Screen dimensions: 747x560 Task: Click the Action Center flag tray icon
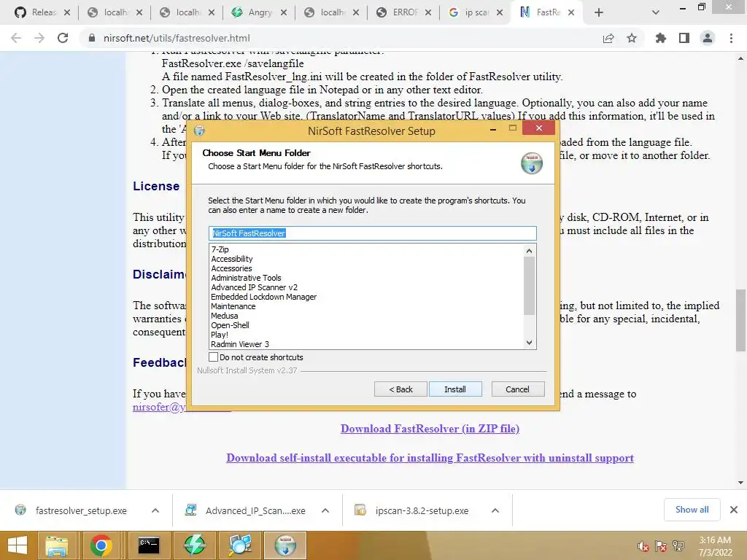(x=661, y=546)
